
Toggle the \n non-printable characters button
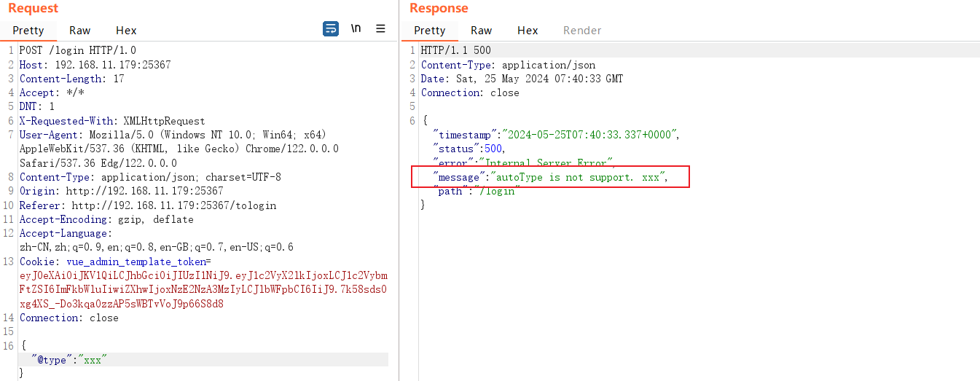point(356,29)
